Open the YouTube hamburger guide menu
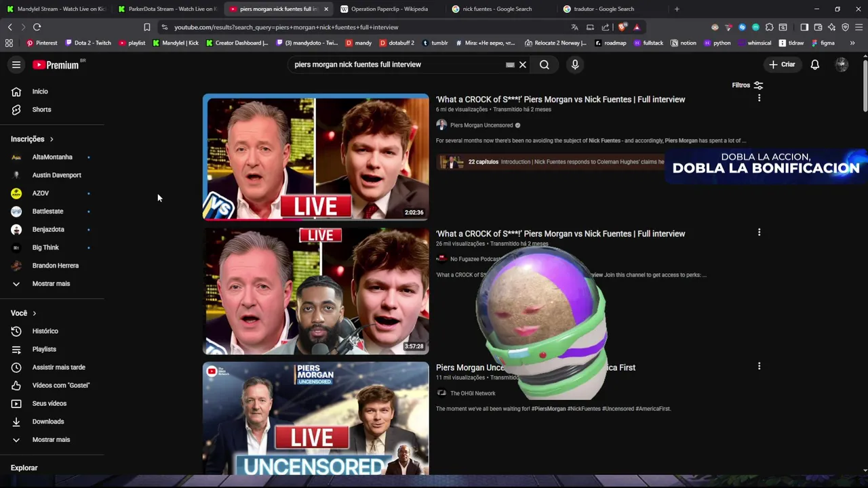The width and height of the screenshot is (868, 488). point(16,64)
